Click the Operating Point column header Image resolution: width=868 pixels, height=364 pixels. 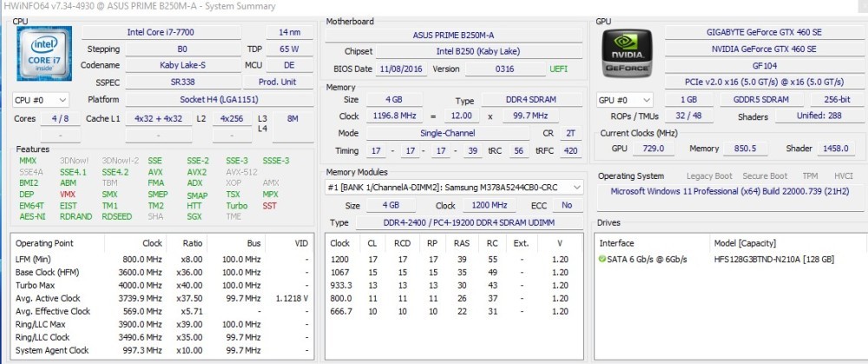[44, 243]
